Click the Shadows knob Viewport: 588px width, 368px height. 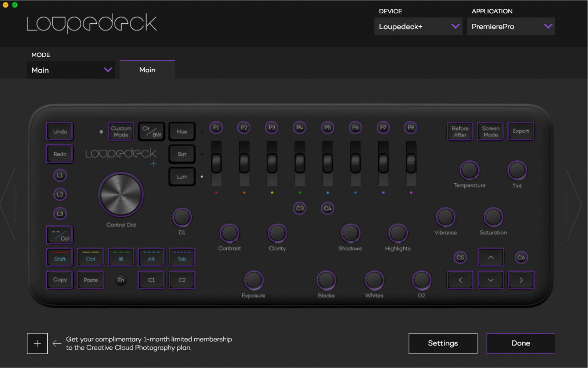[350, 233]
